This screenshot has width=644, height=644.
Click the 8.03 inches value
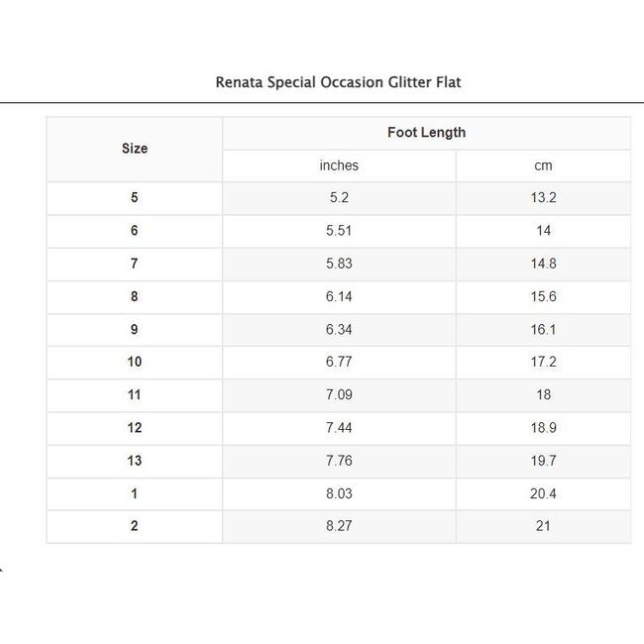click(339, 493)
